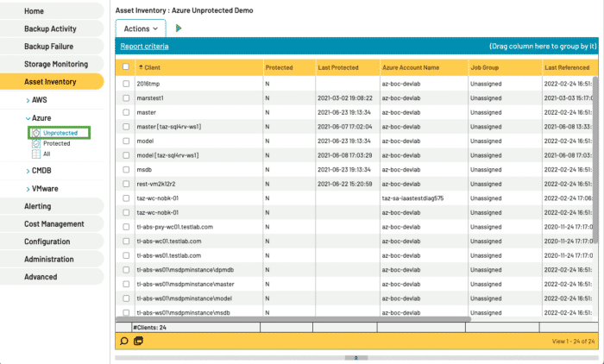This screenshot has height=364, width=604.
Task: Select Unprotected under Azure
Action: (x=60, y=133)
